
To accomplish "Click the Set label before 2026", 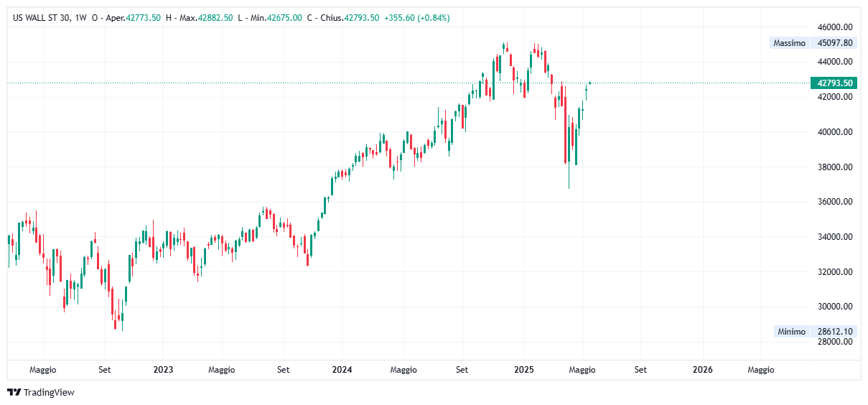I will pos(640,370).
